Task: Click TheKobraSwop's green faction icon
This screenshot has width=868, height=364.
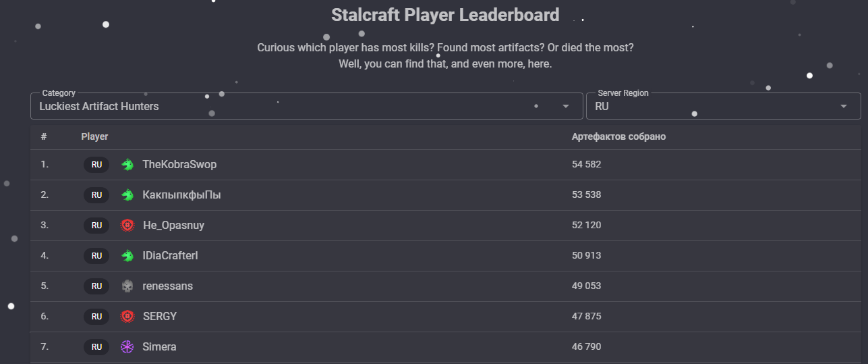Action: coord(127,165)
